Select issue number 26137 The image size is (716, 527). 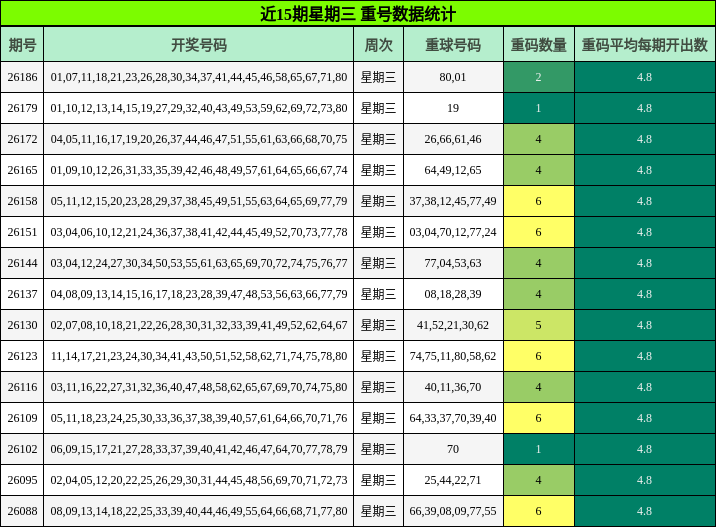pos(22,295)
